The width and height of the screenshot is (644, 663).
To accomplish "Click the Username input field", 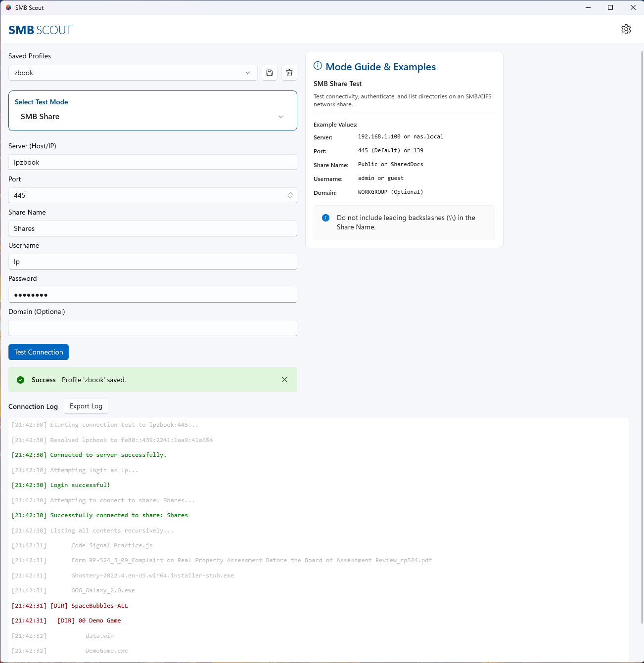I will pyautogui.click(x=153, y=262).
